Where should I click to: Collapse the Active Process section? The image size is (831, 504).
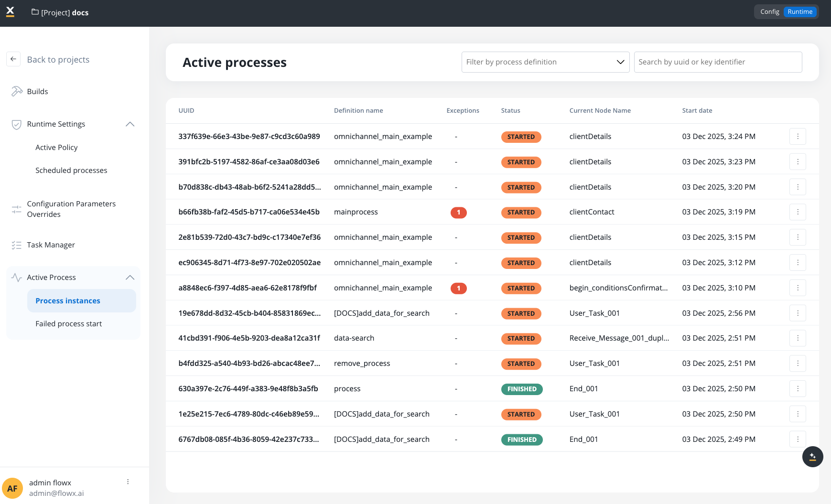point(130,278)
